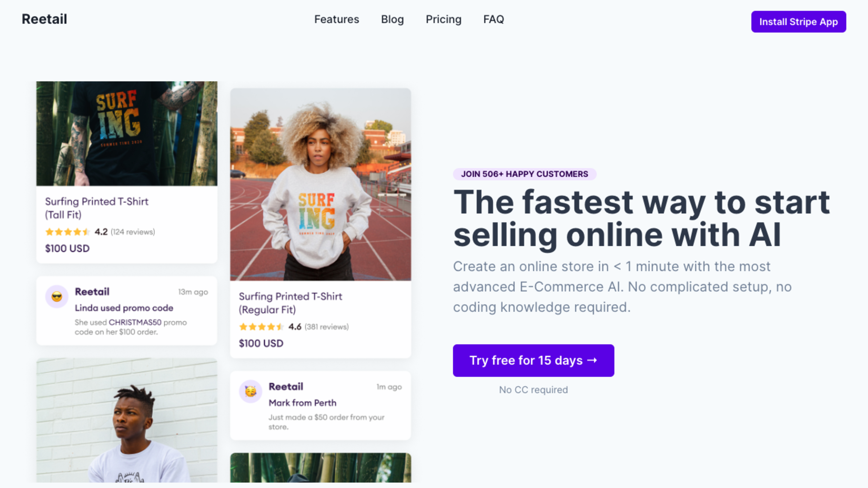The width and height of the screenshot is (868, 488).
Task: Click the Join 506+ Happy Customers badge
Action: (x=524, y=174)
